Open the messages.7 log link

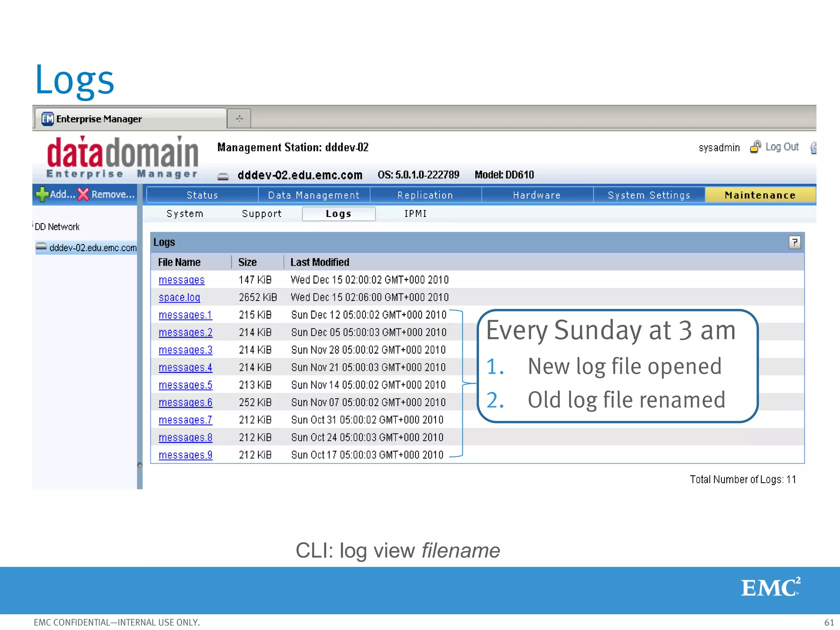click(185, 420)
